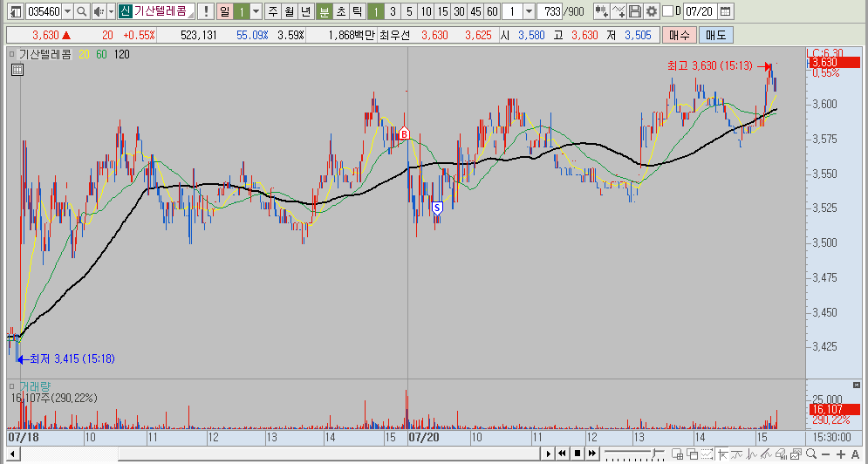Click the scrollbar right arrow
This screenshot has width=868, height=464.
(x=549, y=454)
